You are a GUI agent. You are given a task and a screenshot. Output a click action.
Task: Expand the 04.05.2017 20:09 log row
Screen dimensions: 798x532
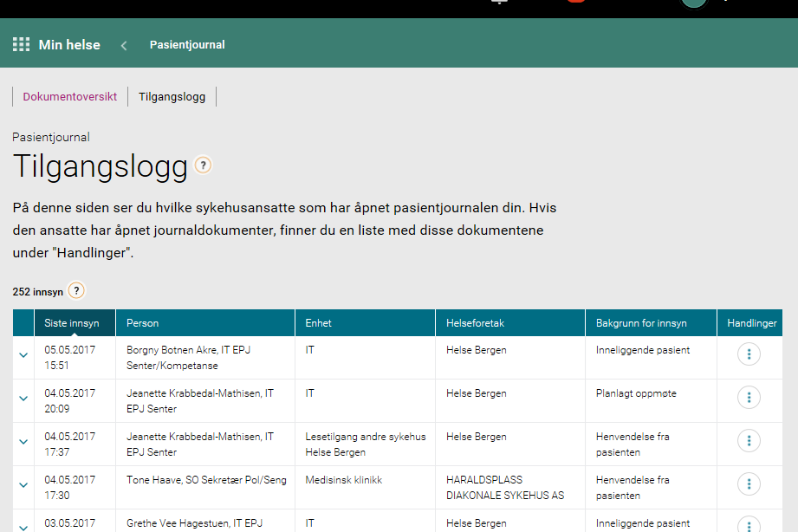coord(23,399)
